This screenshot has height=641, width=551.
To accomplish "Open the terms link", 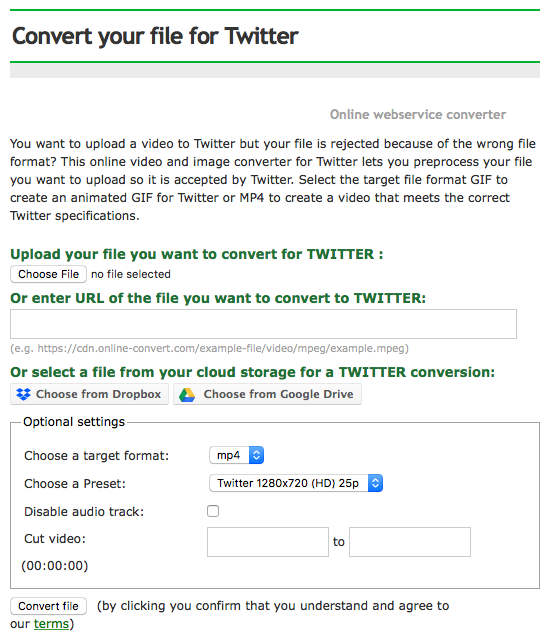I will [x=51, y=624].
